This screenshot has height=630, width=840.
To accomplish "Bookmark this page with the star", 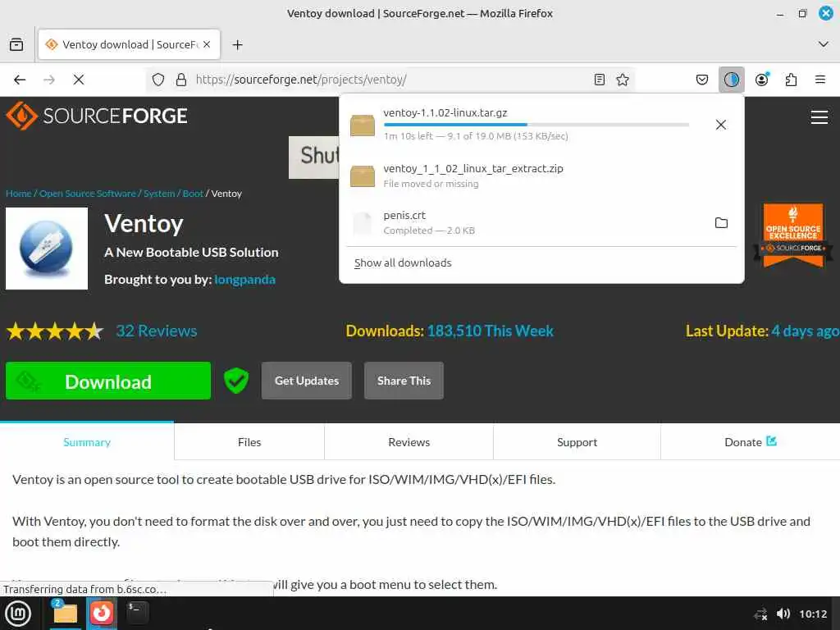I will (623, 80).
